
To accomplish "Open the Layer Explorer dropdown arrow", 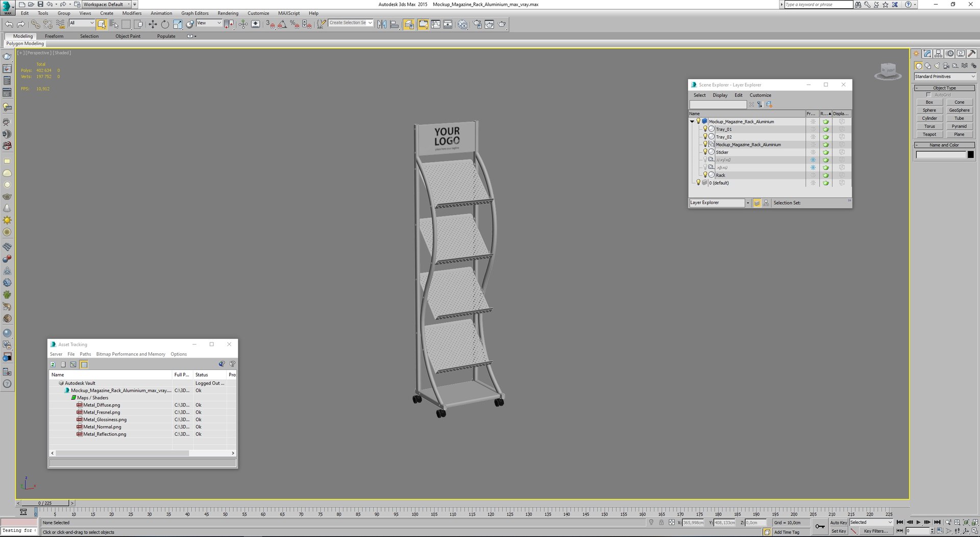I will click(x=748, y=203).
